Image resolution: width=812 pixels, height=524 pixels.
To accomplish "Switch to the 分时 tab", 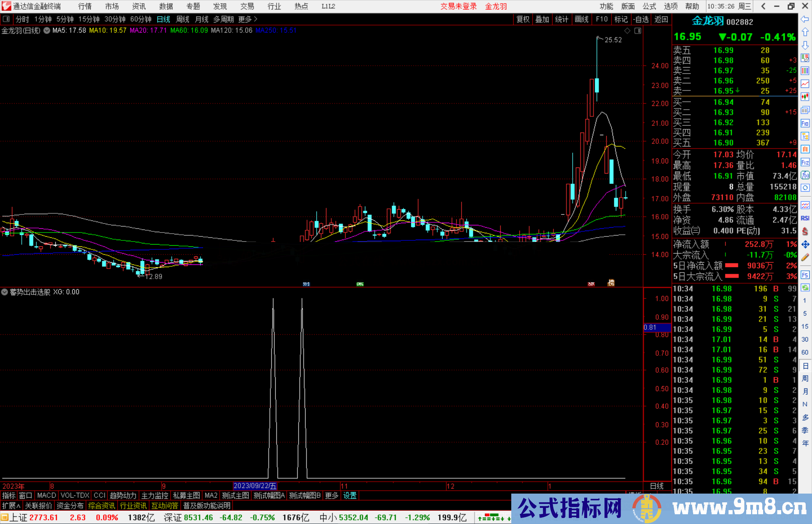I will 22,19.
